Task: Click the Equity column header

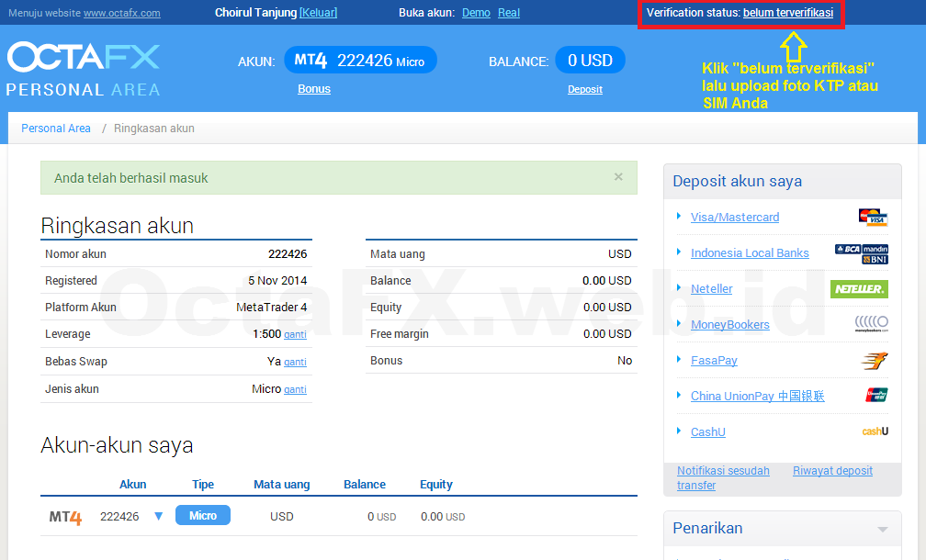Action: coord(435,485)
